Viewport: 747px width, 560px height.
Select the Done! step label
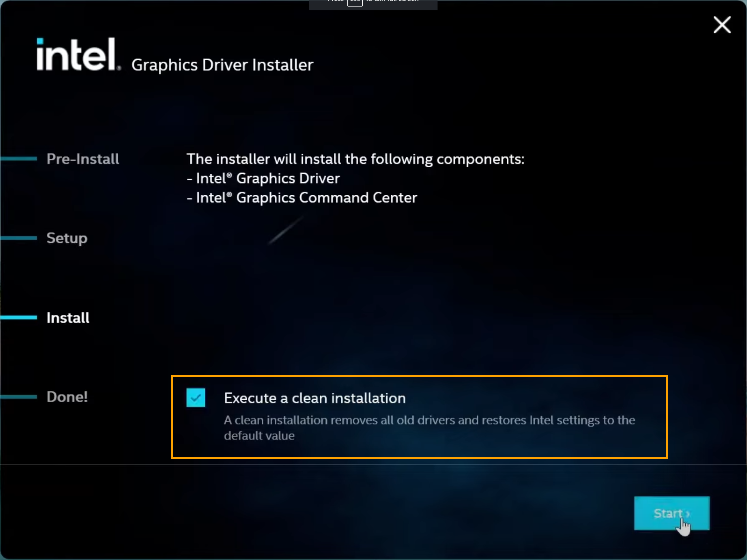67,397
